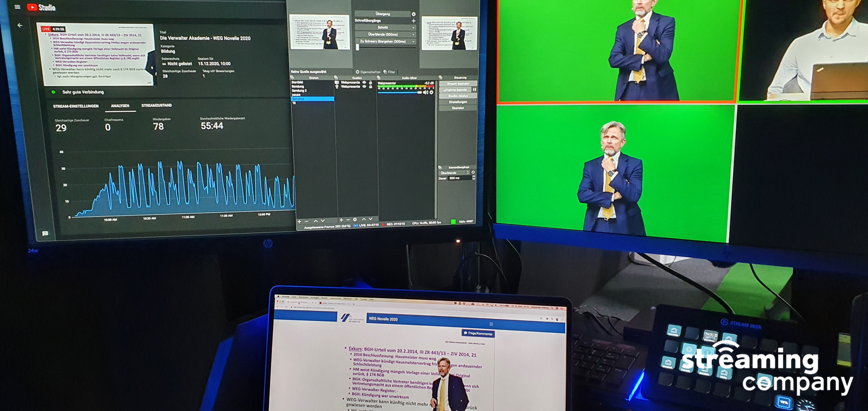Screen dimensions: 868x411
Task: Pause recording with the pause icon
Action: [474, 90]
